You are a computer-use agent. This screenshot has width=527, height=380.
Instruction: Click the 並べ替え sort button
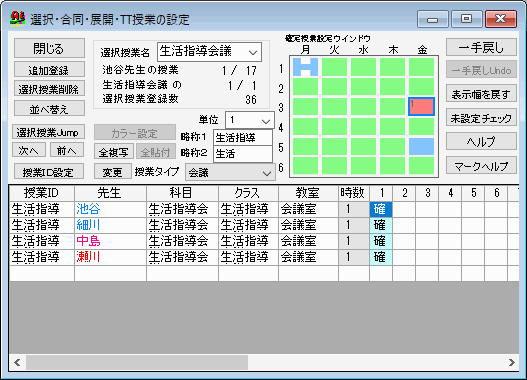click(x=49, y=109)
